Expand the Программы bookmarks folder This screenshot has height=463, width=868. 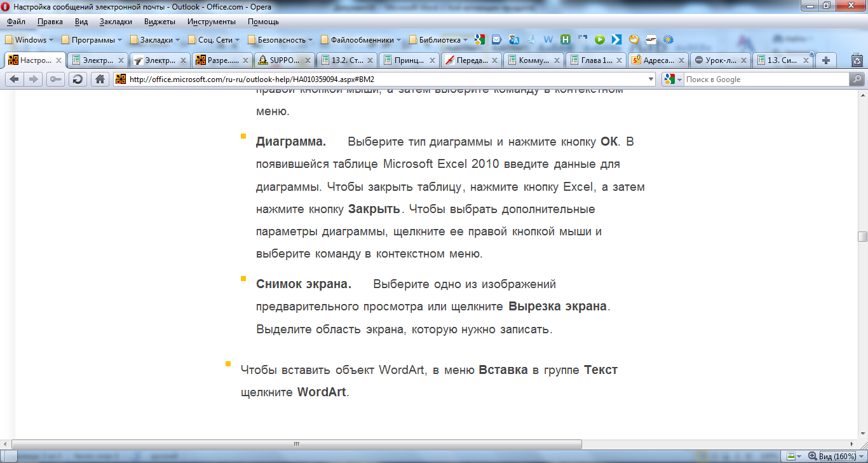(92, 39)
